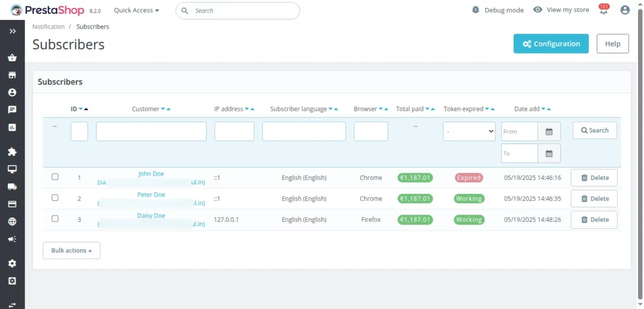Screen dimensions: 644x309
Task: Delete subscriber Daisy Doe
Action: [x=594, y=219]
